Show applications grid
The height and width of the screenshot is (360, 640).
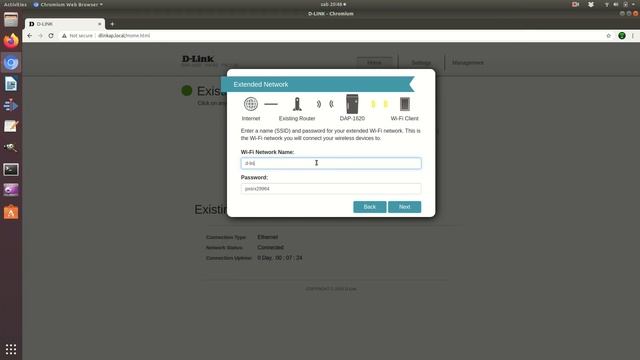point(11,349)
